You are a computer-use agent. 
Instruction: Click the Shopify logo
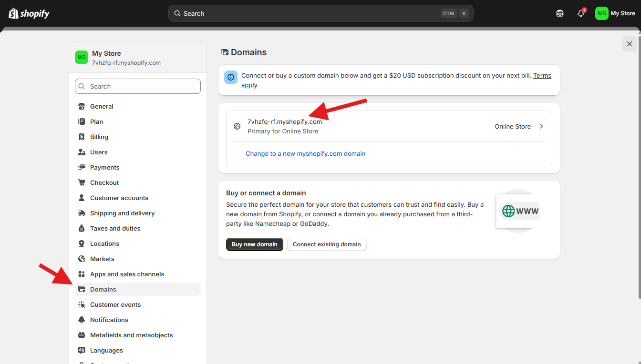pyautogui.click(x=29, y=13)
